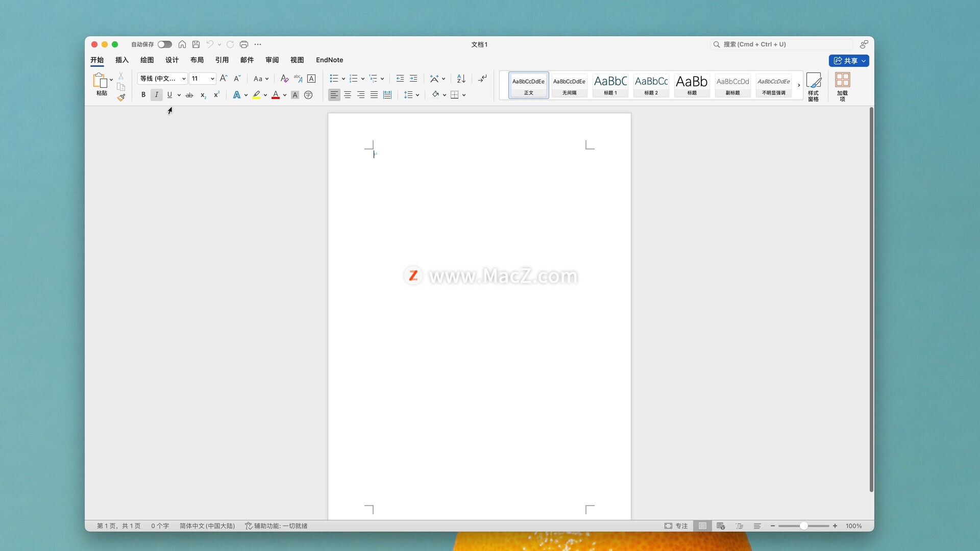
Task: Click the search field (Cmd + Ctrl + U)
Action: (781, 44)
